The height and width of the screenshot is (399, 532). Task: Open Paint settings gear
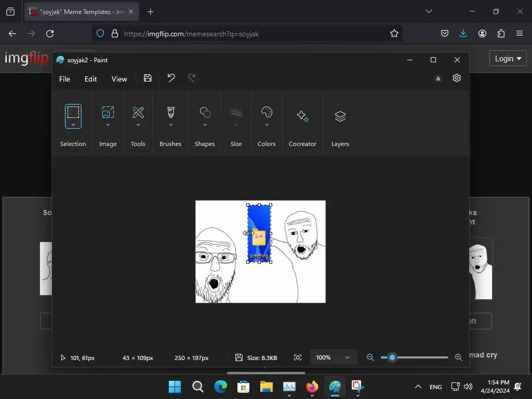click(x=457, y=78)
